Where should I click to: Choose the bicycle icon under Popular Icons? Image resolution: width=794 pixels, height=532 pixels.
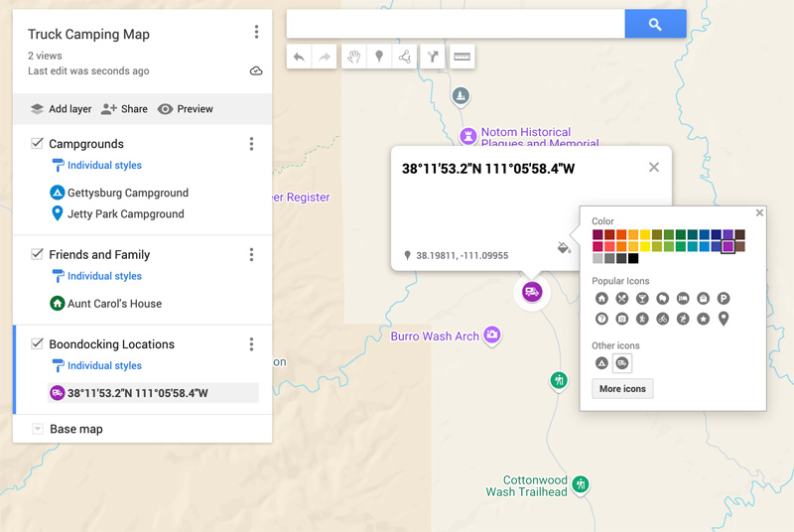[662, 319]
